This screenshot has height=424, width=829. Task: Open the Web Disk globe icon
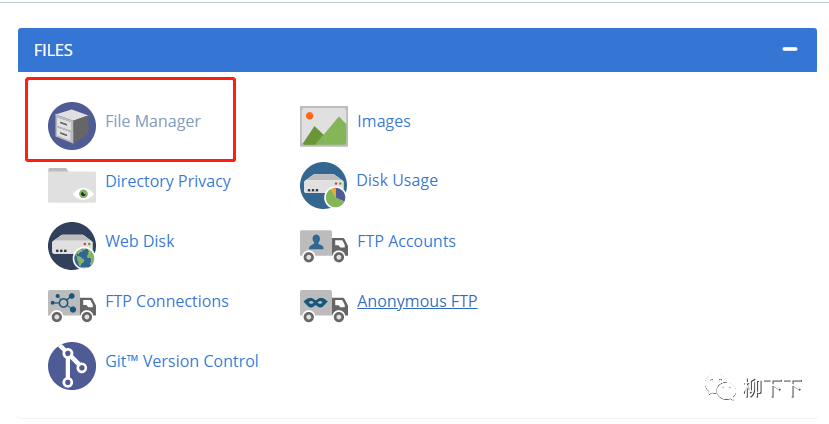tap(72, 245)
